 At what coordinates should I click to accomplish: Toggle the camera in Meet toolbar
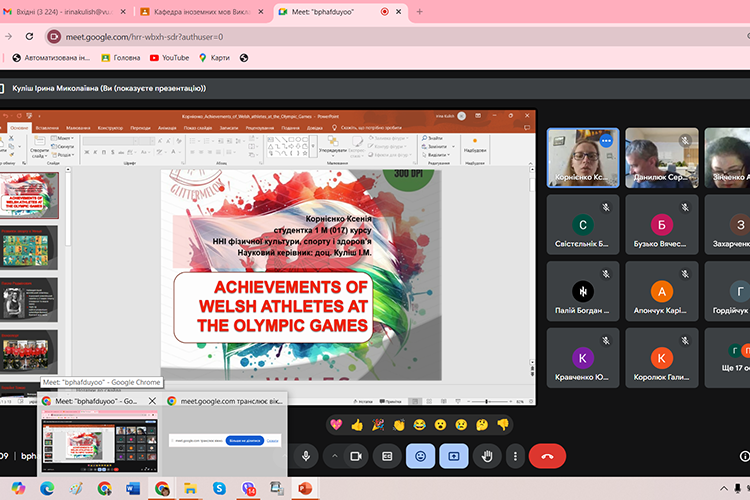[x=354, y=455]
